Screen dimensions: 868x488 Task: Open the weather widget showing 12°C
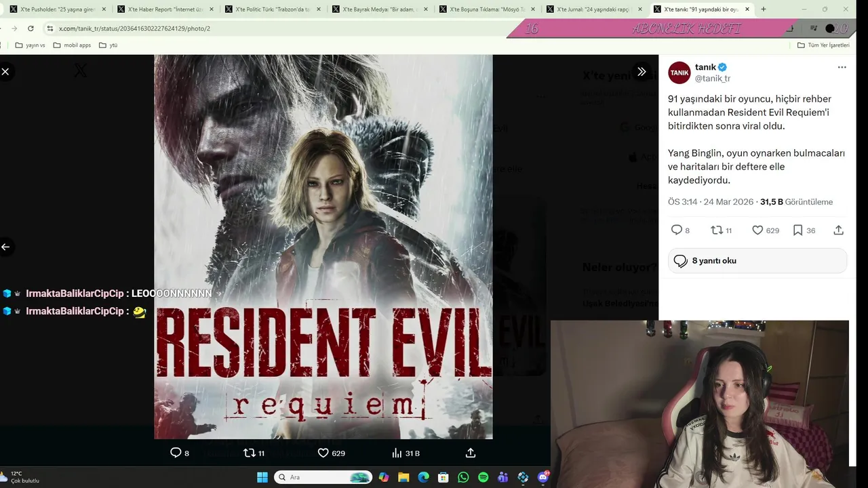coord(20,477)
